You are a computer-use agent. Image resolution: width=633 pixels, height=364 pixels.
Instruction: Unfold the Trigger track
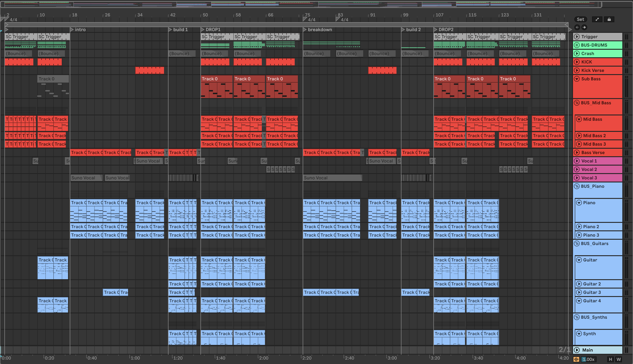[577, 37]
